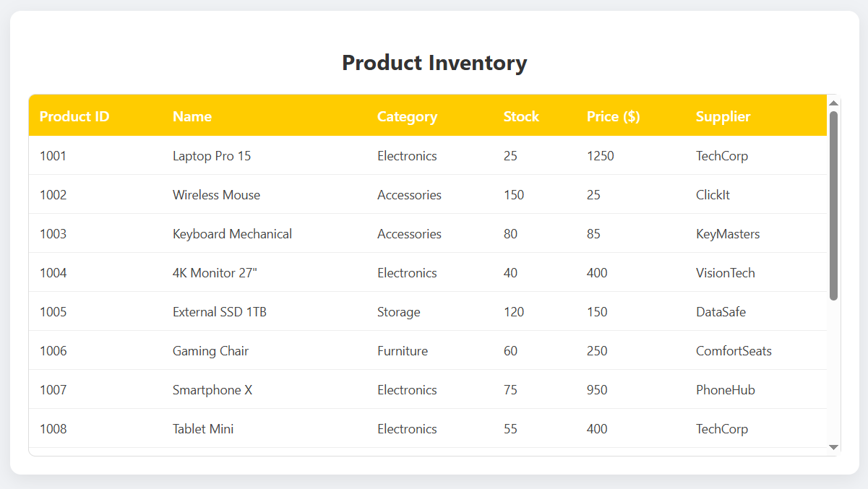Select the Tablet Mini row
868x489 pixels.
point(289,428)
